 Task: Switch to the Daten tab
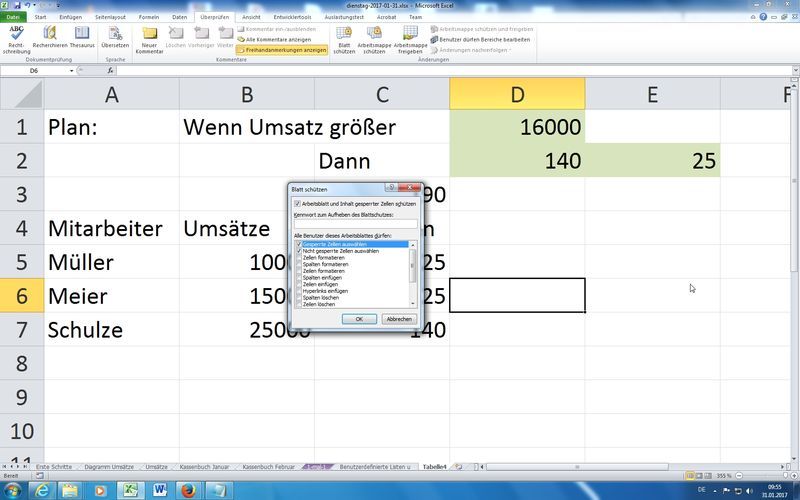pos(180,17)
